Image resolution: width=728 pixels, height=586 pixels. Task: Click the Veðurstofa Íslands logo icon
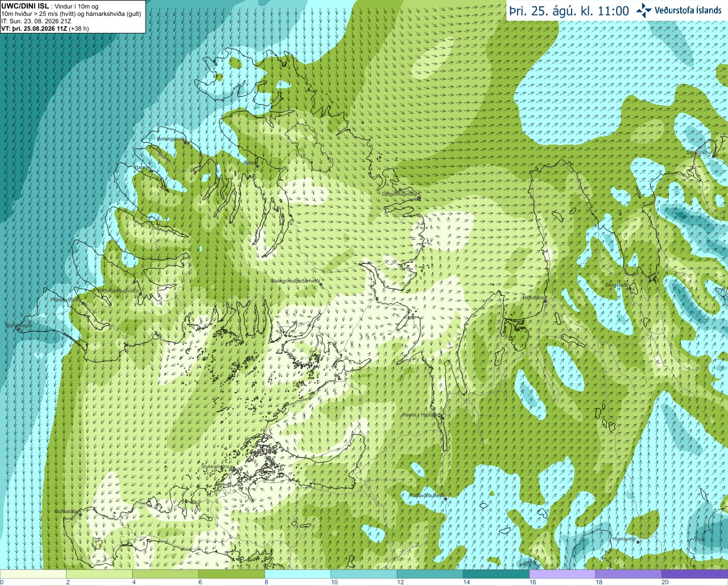pos(644,10)
